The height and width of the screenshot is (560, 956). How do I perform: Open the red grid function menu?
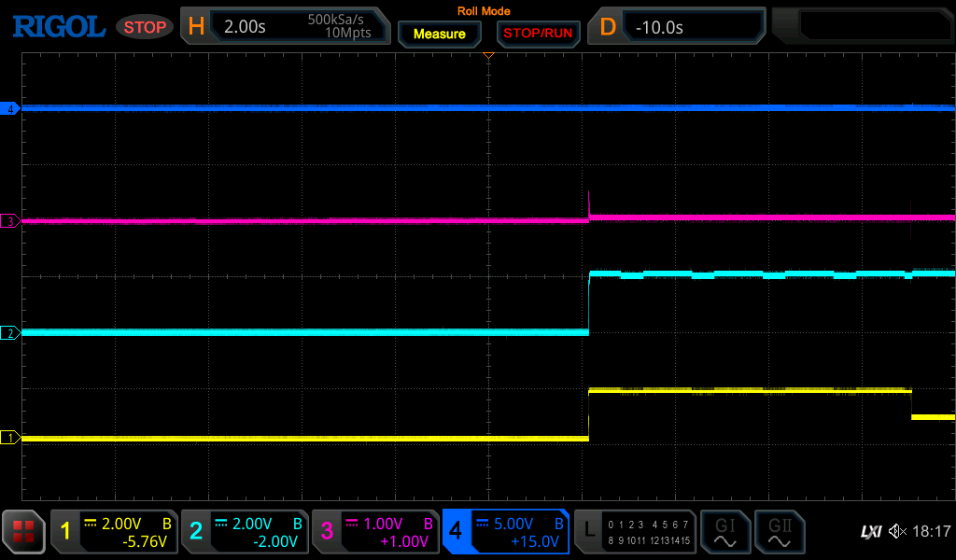[x=23, y=531]
